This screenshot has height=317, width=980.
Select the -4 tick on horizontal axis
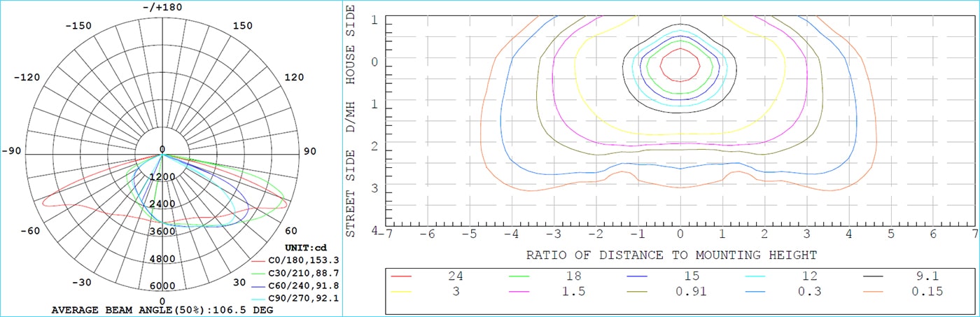511,233
